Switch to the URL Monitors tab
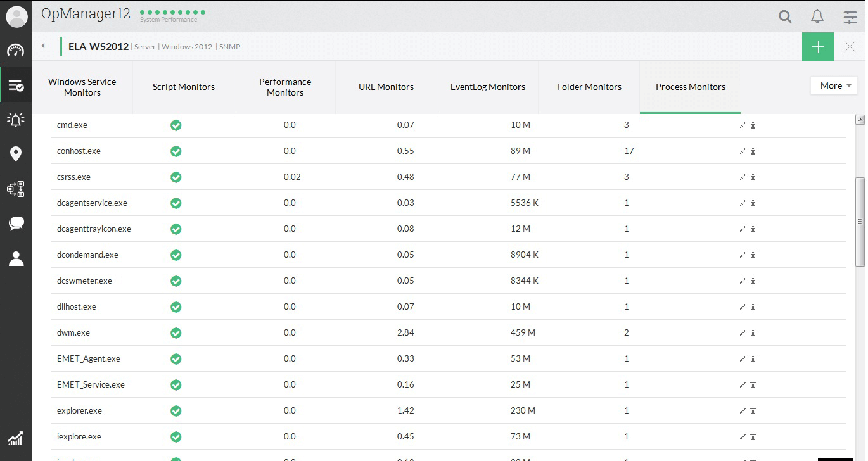 (386, 87)
